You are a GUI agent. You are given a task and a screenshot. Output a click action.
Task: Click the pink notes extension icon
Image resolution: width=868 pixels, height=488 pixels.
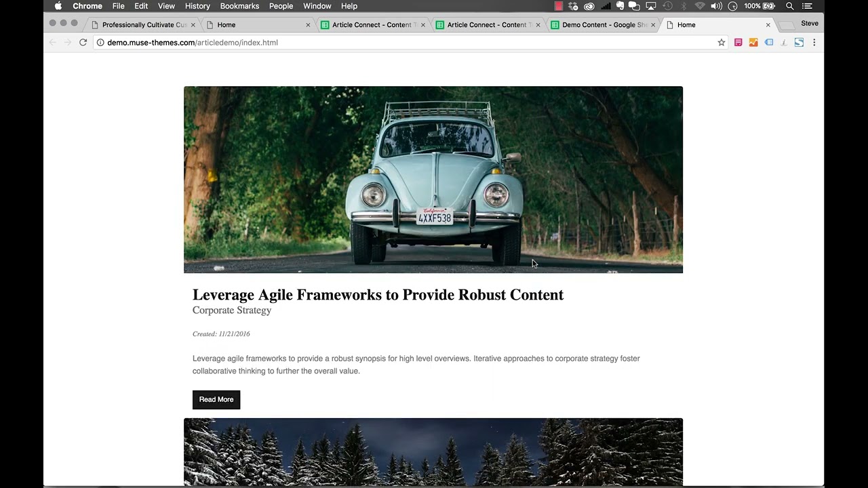[738, 42]
